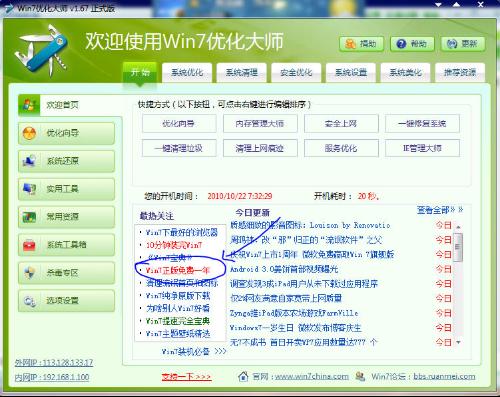This screenshot has height=397, width=500.
Task: Click the 安全上网 shortcut button
Action: point(341,124)
